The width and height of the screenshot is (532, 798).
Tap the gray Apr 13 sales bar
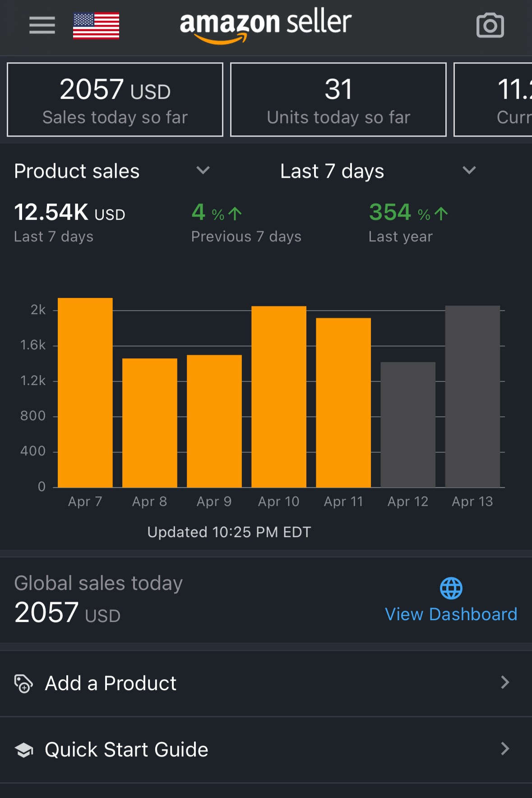point(472,397)
